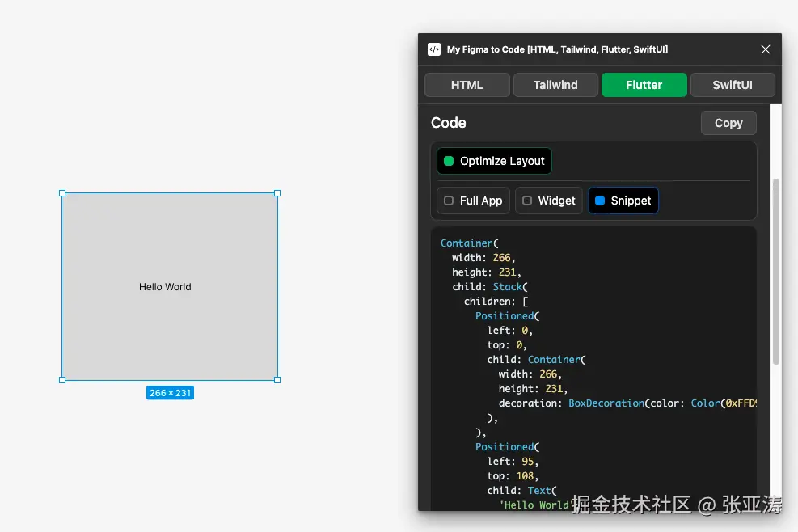Click the top-right resize handle of the frame
The image size is (798, 532).
point(277,193)
